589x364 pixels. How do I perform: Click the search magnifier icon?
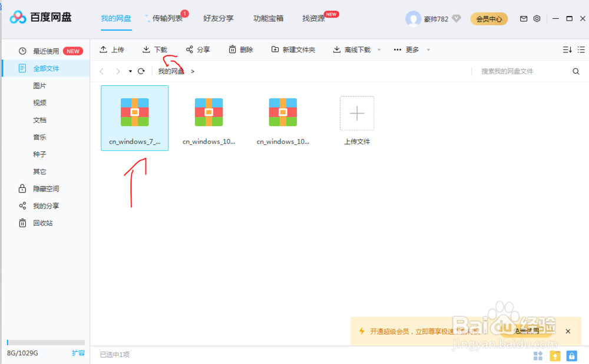point(575,71)
